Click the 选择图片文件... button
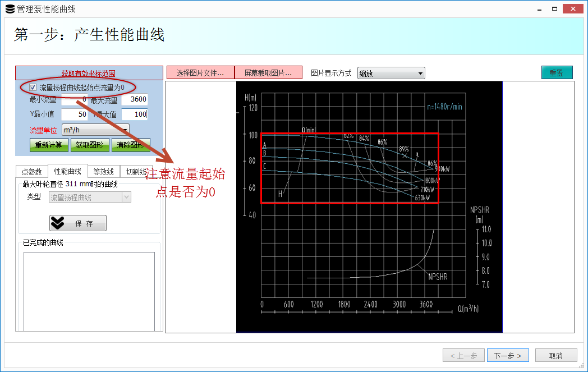Screen dimensions: 588x372 point(200,73)
